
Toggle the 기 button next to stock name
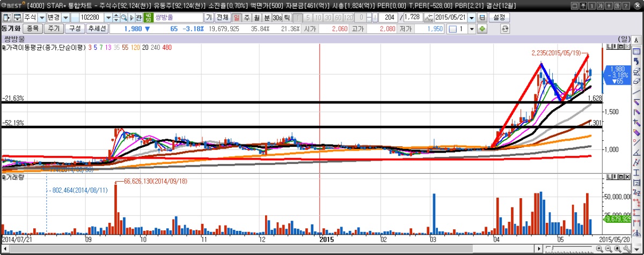pos(209,18)
